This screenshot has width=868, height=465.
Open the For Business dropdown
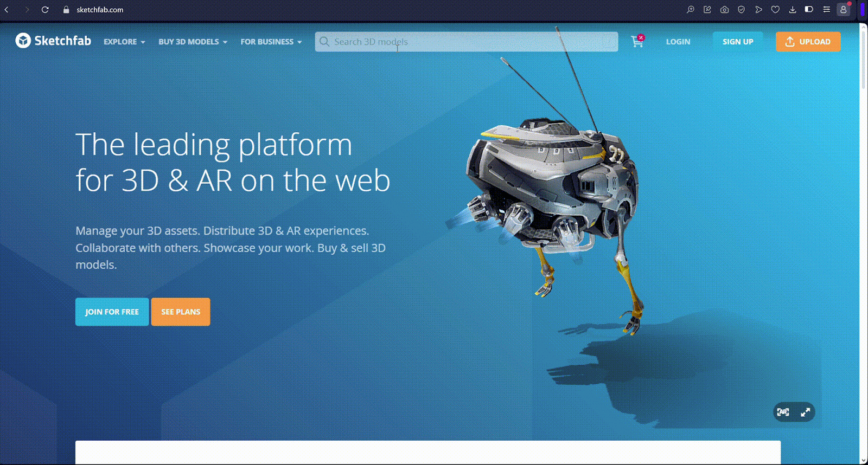271,42
